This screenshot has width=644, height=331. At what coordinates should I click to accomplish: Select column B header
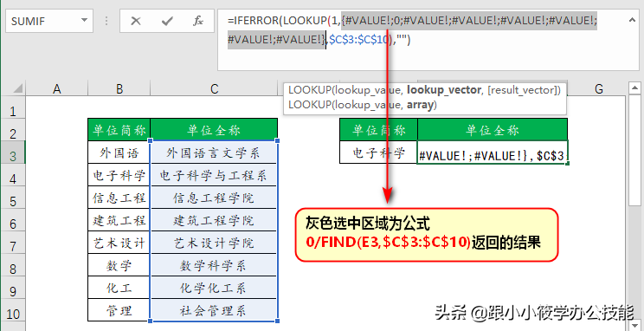point(119,88)
